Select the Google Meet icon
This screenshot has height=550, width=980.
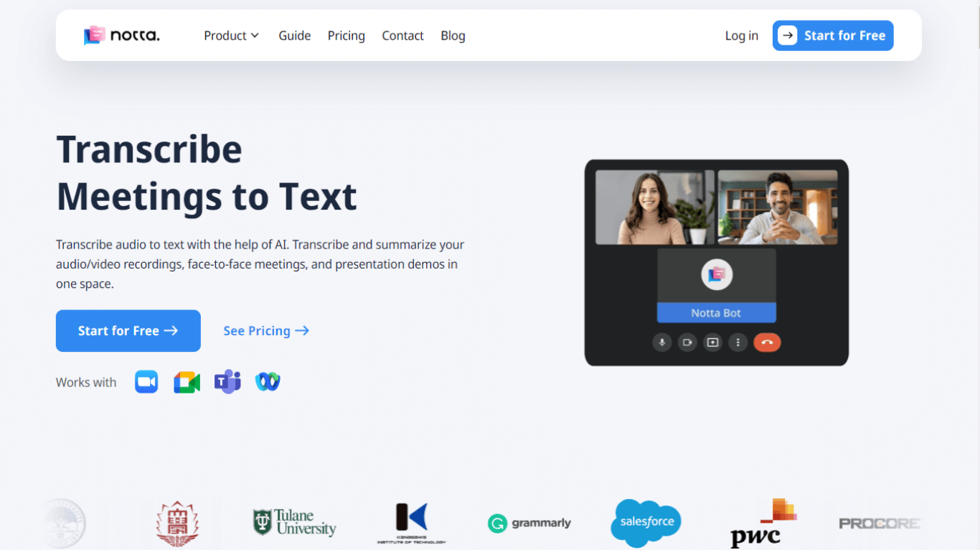[x=187, y=382]
